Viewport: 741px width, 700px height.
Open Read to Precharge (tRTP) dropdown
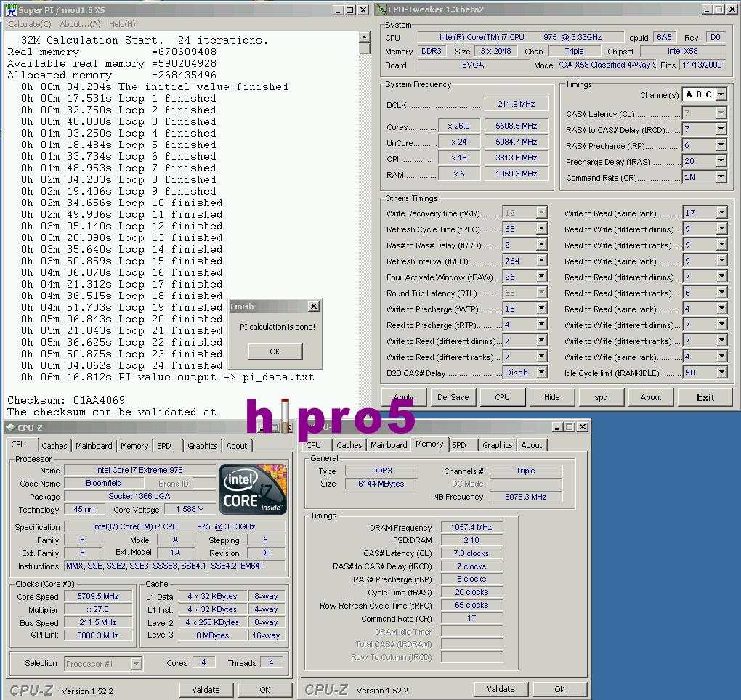click(x=542, y=325)
